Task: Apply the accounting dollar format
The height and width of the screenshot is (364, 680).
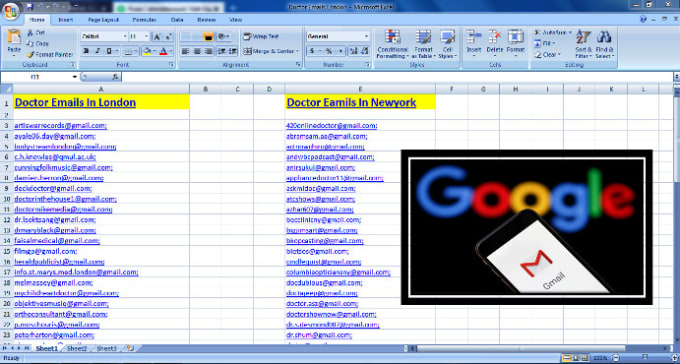Action: tap(312, 51)
